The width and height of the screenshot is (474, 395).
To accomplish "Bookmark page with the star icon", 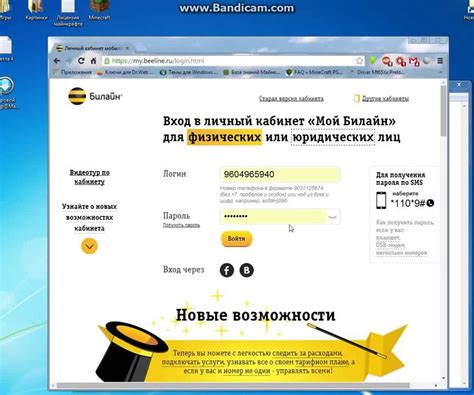I will point(359,61).
